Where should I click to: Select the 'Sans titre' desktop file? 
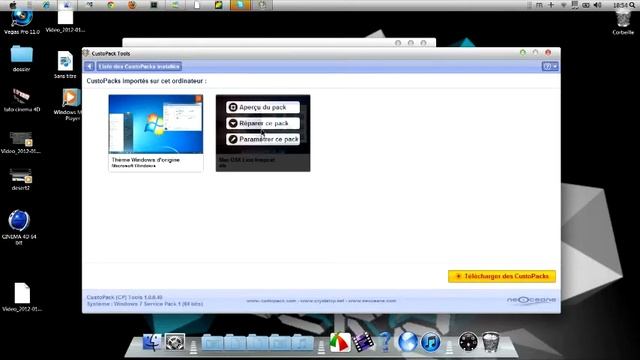coord(65,64)
